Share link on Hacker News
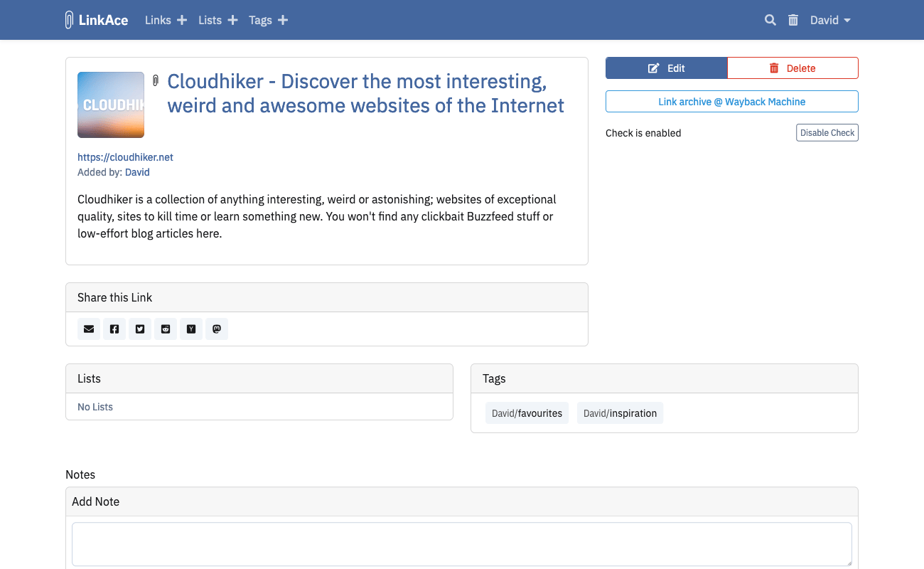This screenshot has height=569, width=924. (x=191, y=329)
